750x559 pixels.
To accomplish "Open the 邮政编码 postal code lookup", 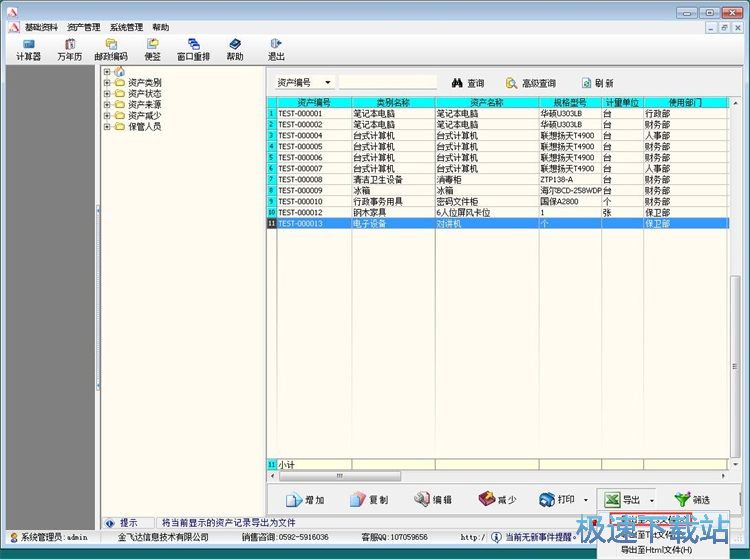I will (x=111, y=50).
